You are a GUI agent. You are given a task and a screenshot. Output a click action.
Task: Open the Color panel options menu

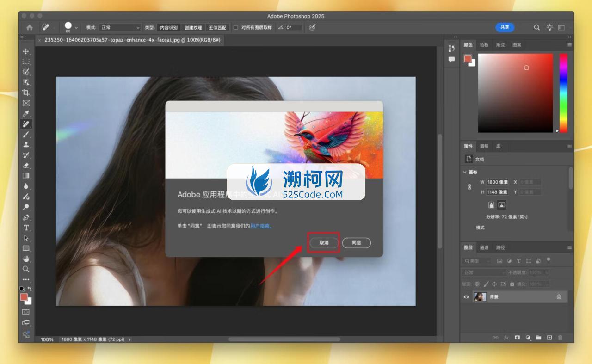[x=569, y=45]
